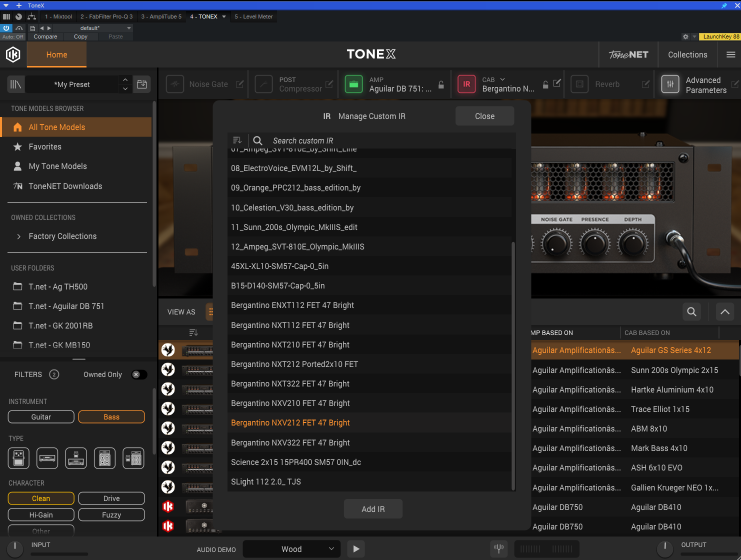
Task: Open the dropdown arrow beside settings gear
Action: click(694, 36)
